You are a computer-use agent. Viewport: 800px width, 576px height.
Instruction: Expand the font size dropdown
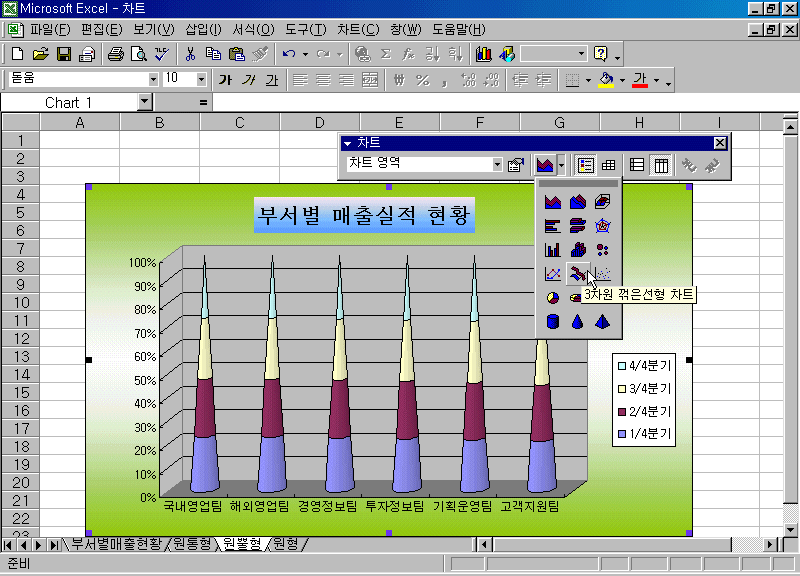click(x=201, y=79)
